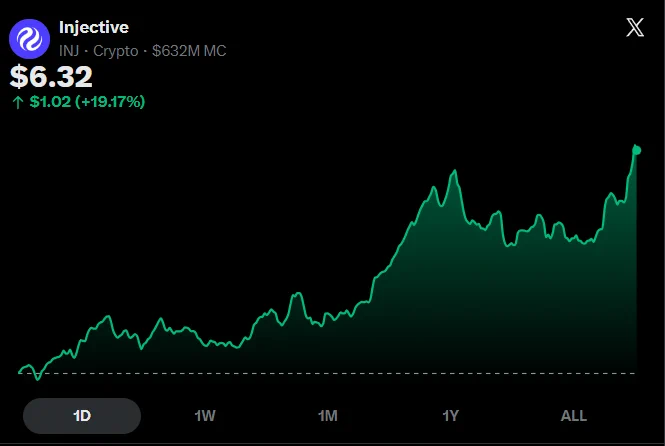Screen dimensions: 665x446
Task: Open the X logo link
Action: click(635, 28)
